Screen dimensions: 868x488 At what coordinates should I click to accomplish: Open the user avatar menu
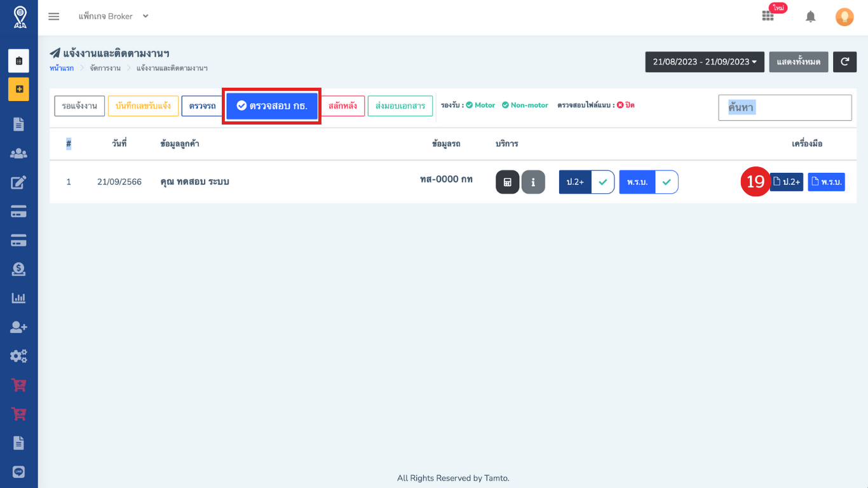click(x=844, y=17)
